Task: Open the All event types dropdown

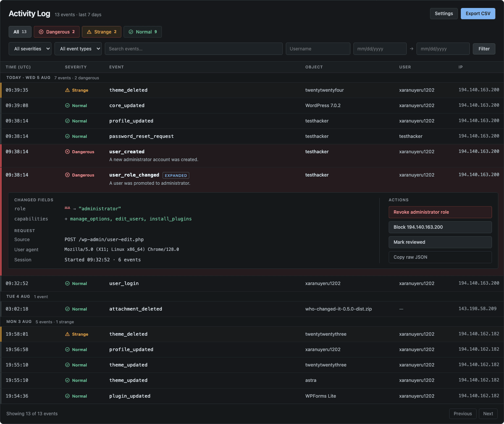Action: [78, 49]
